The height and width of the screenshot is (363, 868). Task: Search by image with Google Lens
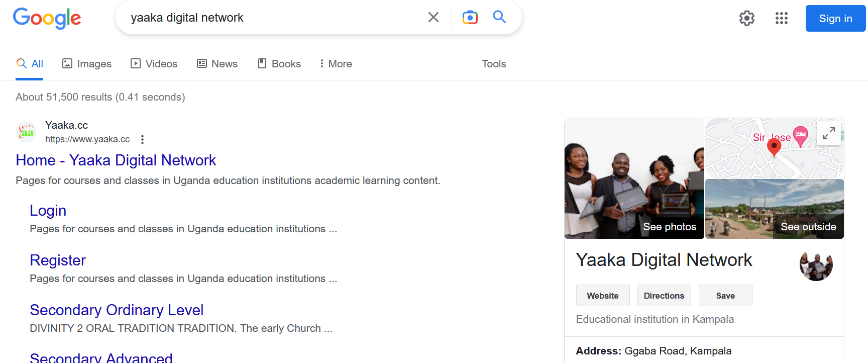pos(470,17)
